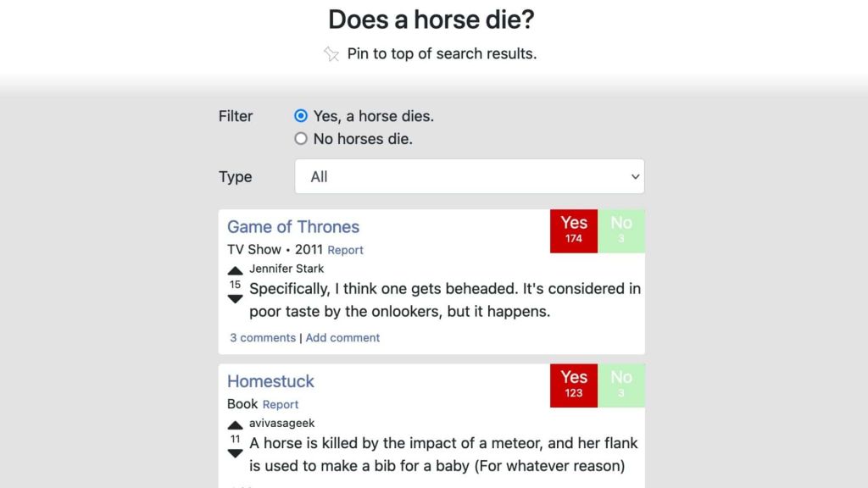Upvote Jennifer Stark's comment

236,270
